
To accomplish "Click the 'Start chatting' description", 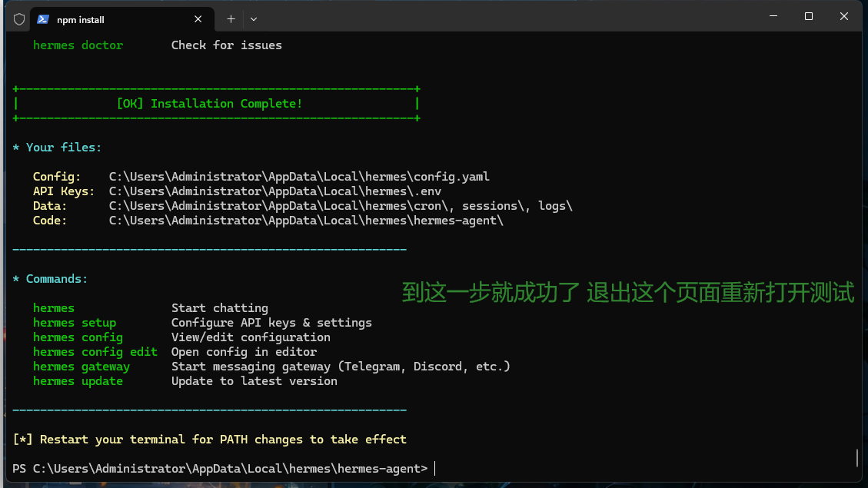I will click(220, 308).
